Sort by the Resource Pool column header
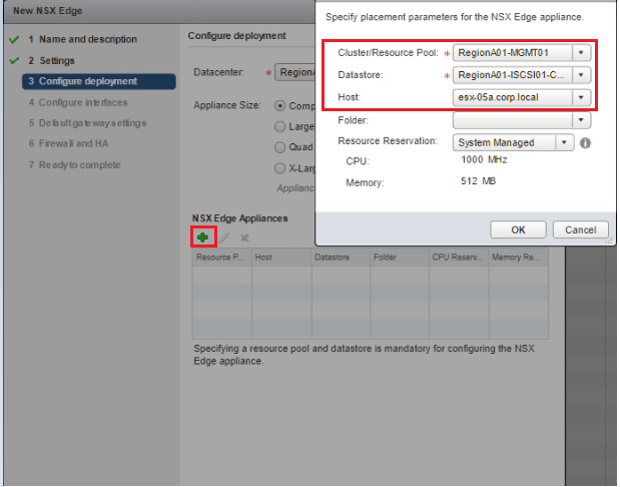Screen dimensions: 620x487 tap(222, 257)
